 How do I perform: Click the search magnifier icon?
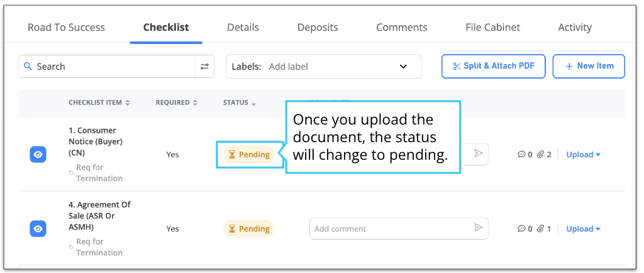pyautogui.click(x=28, y=67)
